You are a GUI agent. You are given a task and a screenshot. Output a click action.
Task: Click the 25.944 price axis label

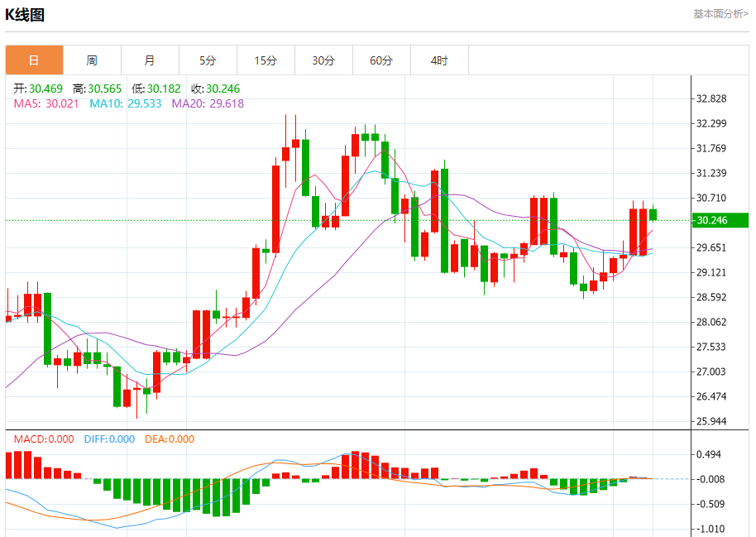point(711,421)
